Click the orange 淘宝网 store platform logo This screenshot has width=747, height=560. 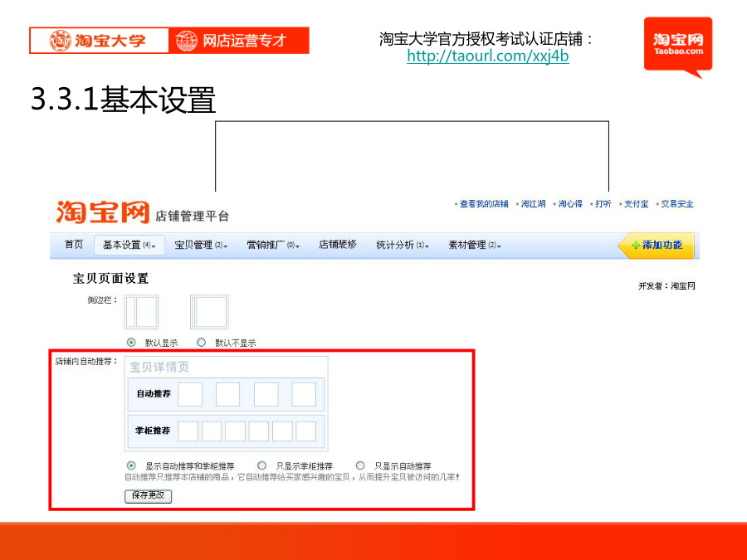click(x=102, y=212)
